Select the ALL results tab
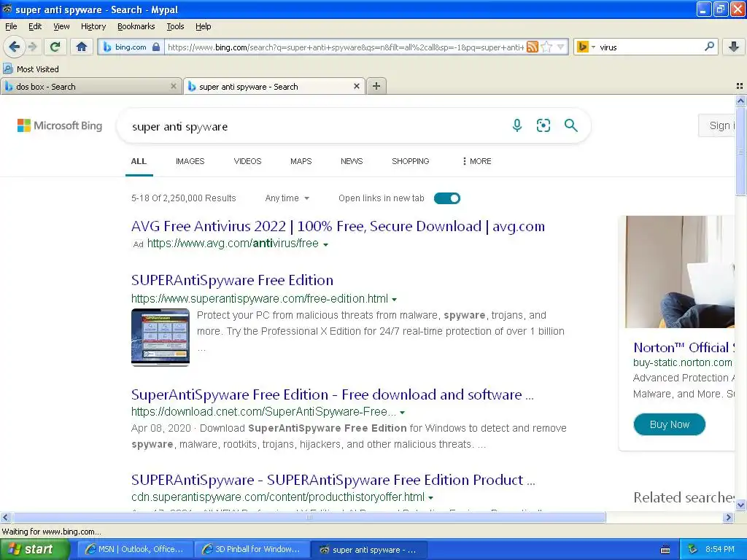This screenshot has width=747, height=560. (x=139, y=161)
